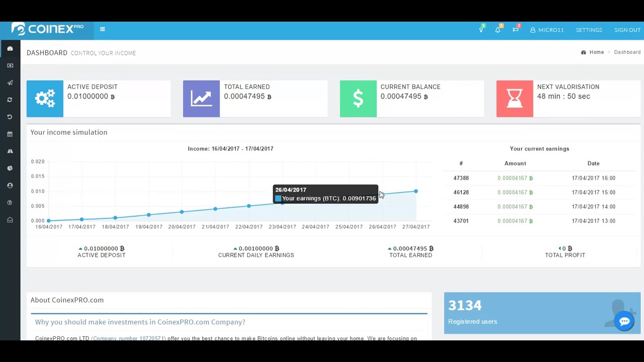Open the pie chart icon in sidebar
This screenshot has width=644, height=362.
[10, 168]
